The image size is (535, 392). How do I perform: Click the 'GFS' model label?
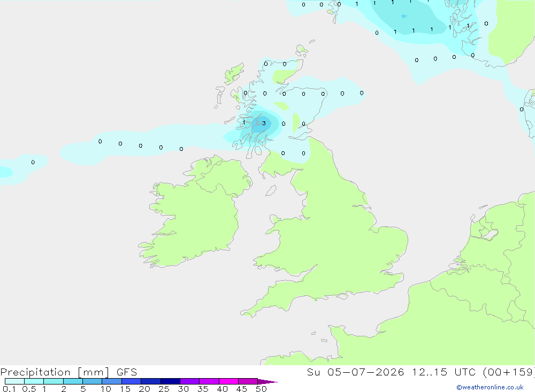pyautogui.click(x=127, y=372)
